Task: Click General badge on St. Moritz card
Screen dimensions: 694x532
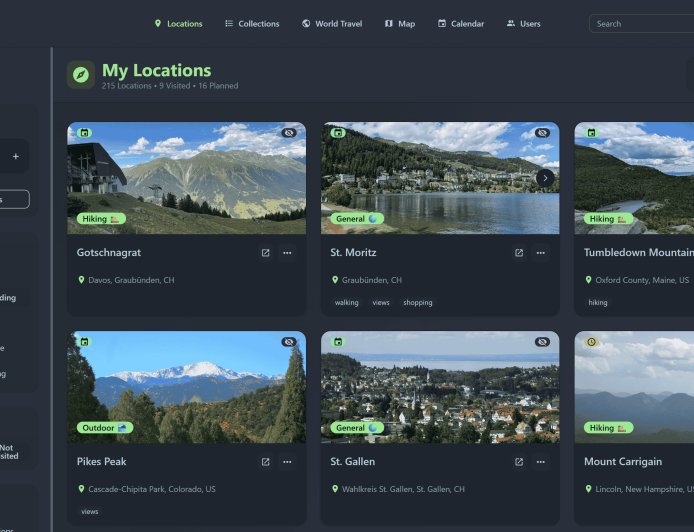Action: (x=357, y=219)
